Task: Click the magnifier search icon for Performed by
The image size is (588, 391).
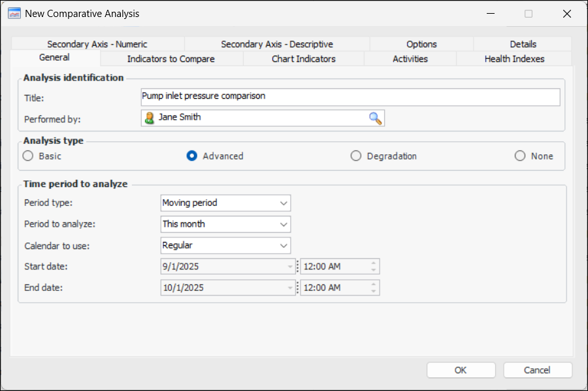Action: 375,118
